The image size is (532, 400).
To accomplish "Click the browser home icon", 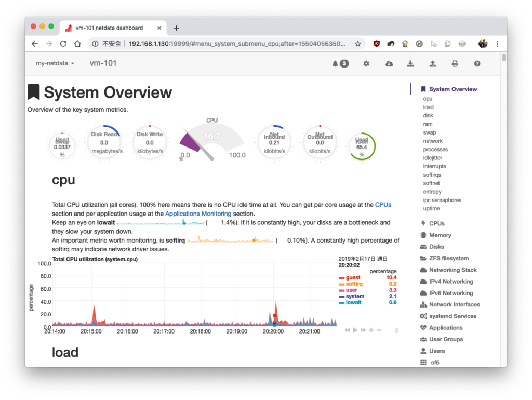I will click(x=77, y=44).
